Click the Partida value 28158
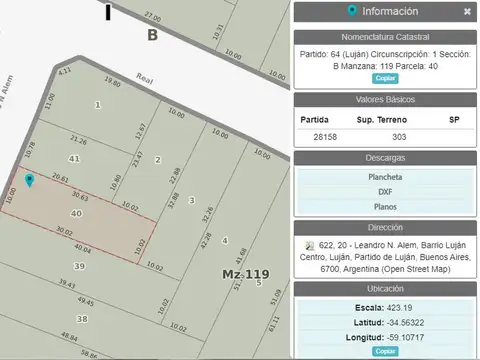Viewport: 480px width, 360px height. (325, 137)
